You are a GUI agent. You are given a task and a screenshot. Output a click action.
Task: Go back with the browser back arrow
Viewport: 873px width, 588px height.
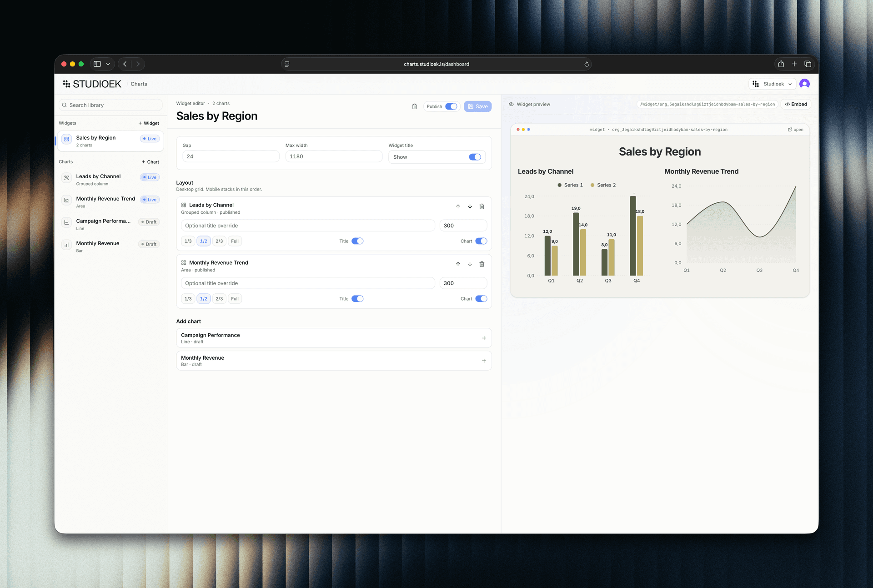click(x=125, y=64)
